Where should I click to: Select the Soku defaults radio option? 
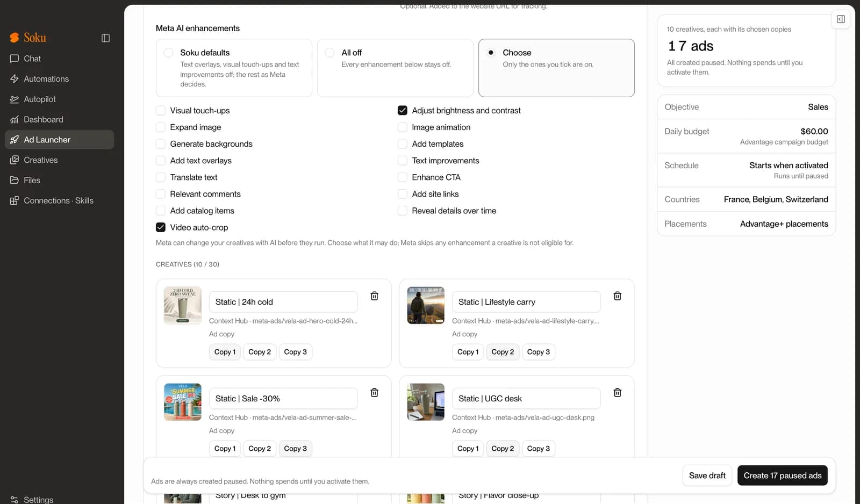pyautogui.click(x=169, y=53)
